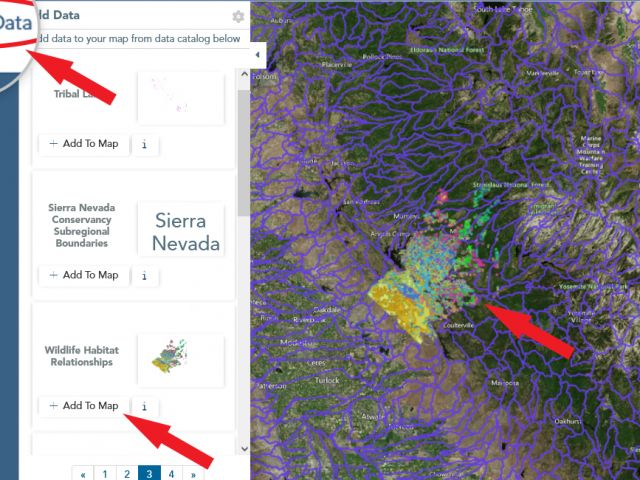Click the Placerville label on the map

(336, 64)
